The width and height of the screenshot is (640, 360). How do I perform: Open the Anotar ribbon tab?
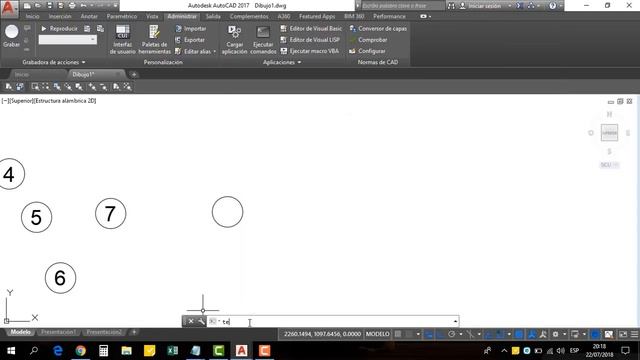coord(89,16)
